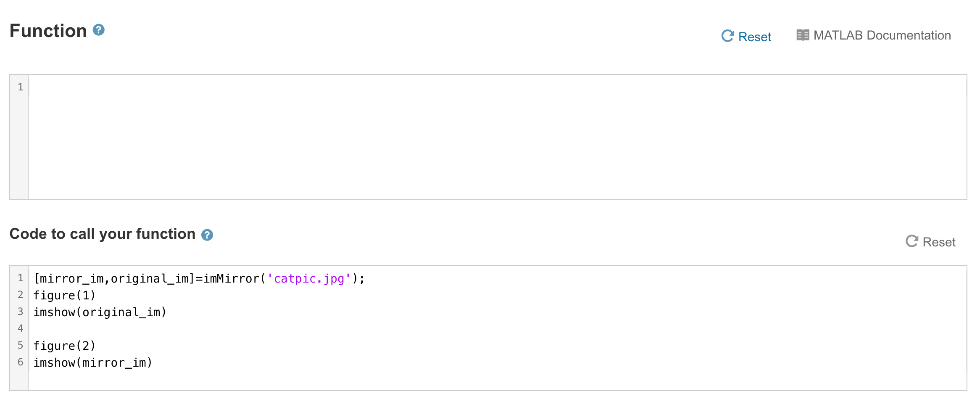Click the imMirror function call on line 1
This screenshot has height=402, width=980.
click(233, 278)
